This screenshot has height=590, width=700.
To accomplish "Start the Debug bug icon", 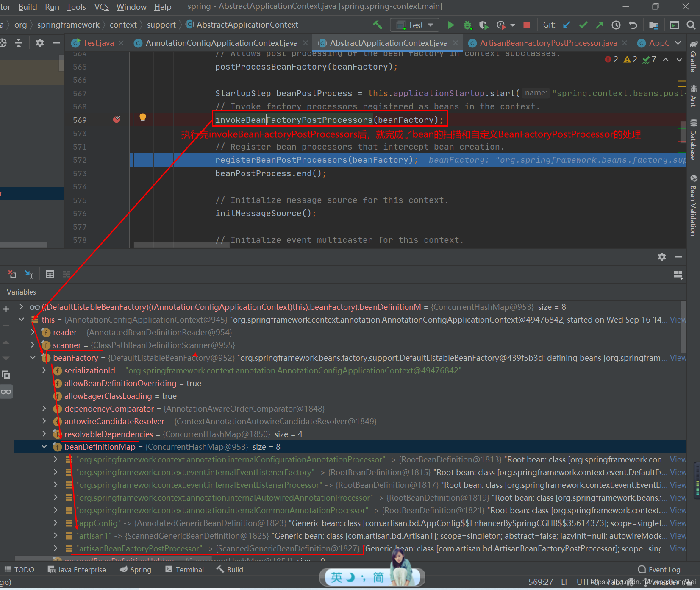I will click(467, 25).
